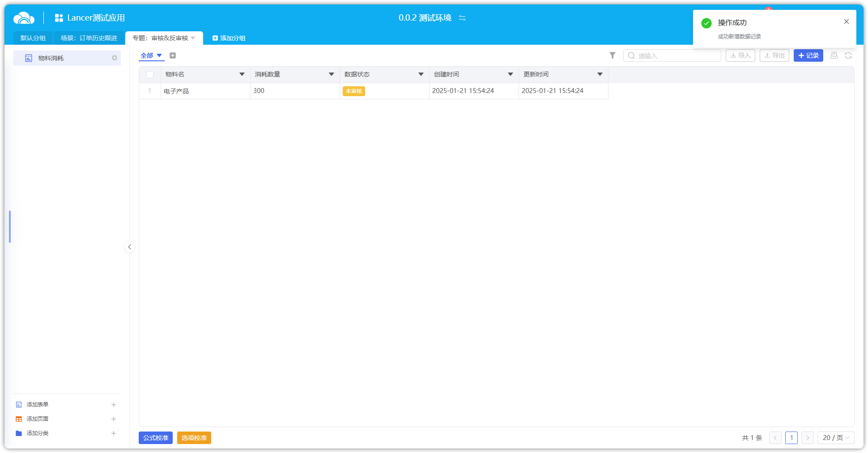Click the 选项校准 button
Viewport: 868px width, 453px height.
[x=194, y=438]
